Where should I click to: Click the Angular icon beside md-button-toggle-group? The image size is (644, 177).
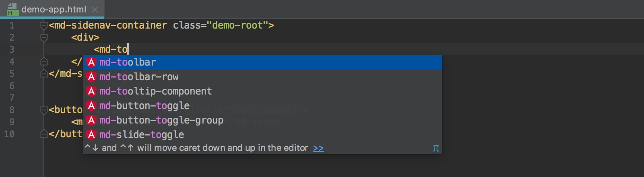(x=91, y=120)
